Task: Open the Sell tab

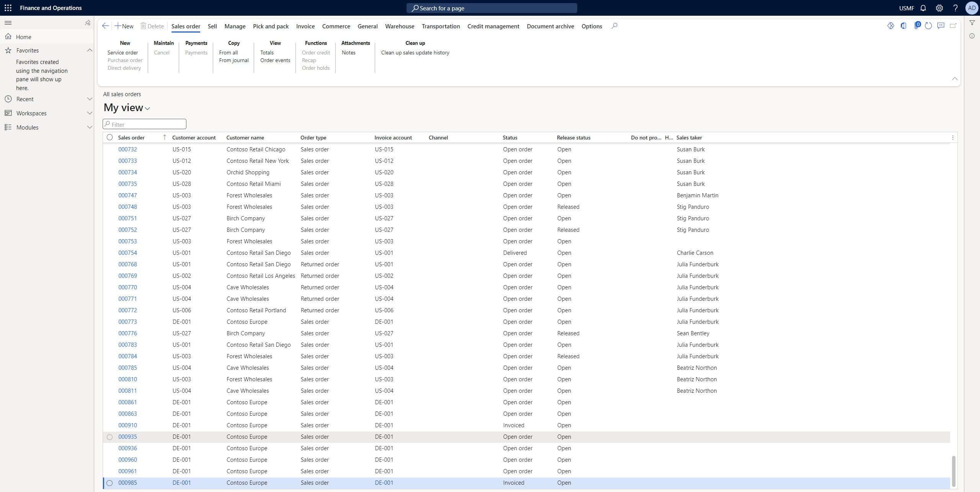Action: pyautogui.click(x=212, y=26)
